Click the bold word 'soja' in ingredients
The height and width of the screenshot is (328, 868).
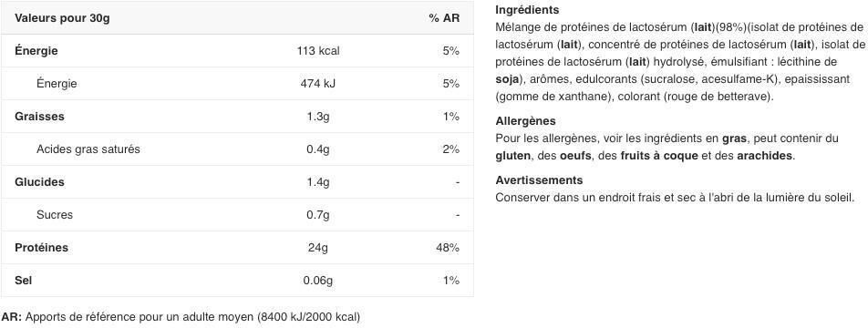pos(508,79)
